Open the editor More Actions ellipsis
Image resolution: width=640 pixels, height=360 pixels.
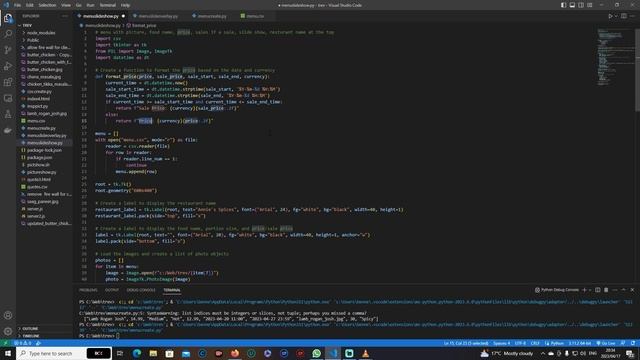pyautogui.click(x=632, y=16)
